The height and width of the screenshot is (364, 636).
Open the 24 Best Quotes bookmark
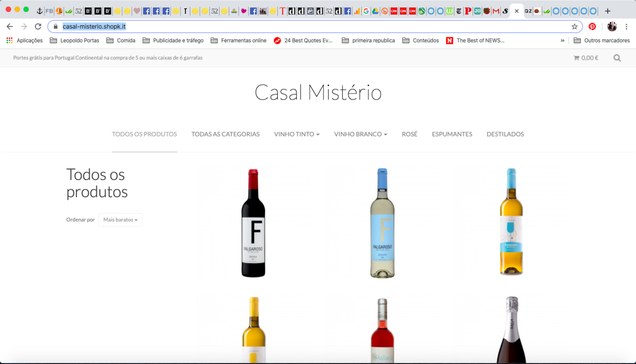click(x=304, y=41)
